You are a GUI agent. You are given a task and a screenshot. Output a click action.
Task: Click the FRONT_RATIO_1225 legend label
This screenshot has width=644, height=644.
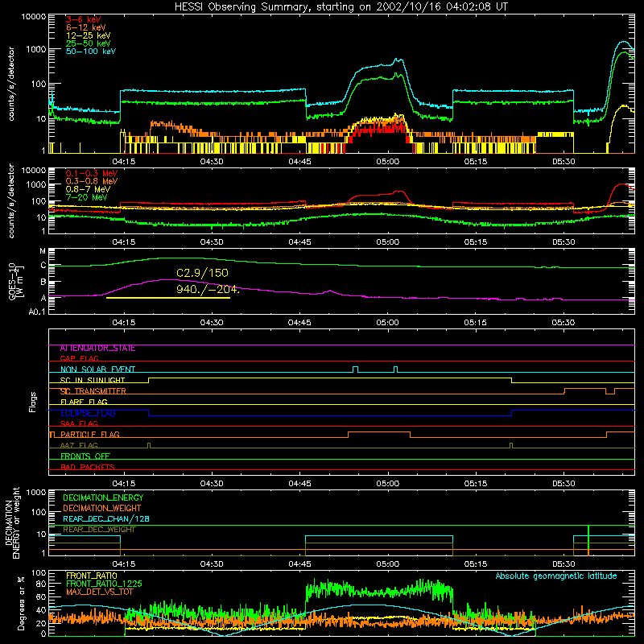104,584
